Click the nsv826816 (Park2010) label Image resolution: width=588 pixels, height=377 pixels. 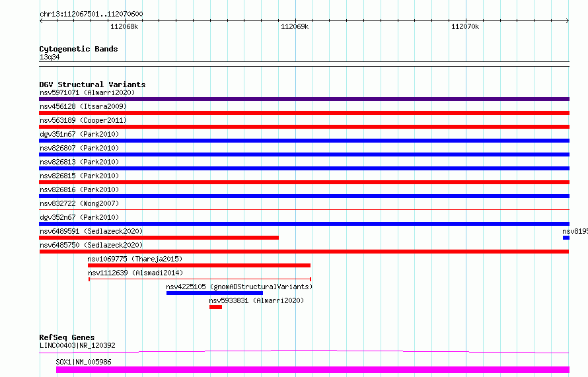pyautogui.click(x=79, y=189)
